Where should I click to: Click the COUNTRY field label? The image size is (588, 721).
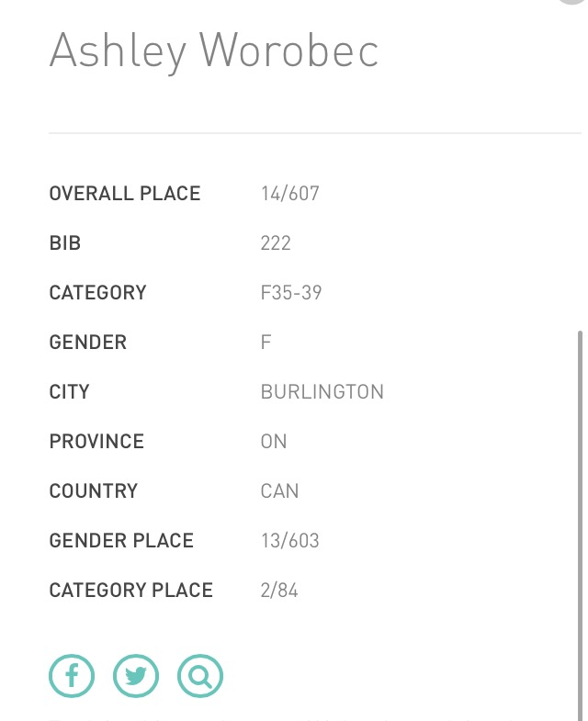(x=94, y=491)
